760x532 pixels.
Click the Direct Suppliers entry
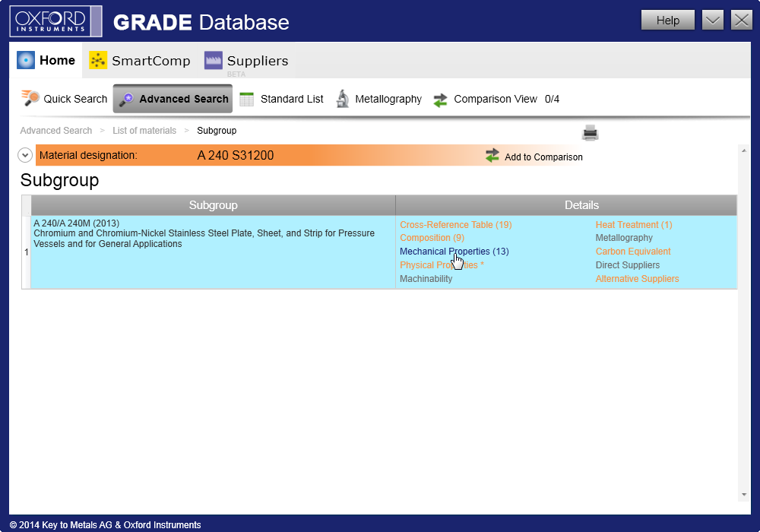[628, 264]
